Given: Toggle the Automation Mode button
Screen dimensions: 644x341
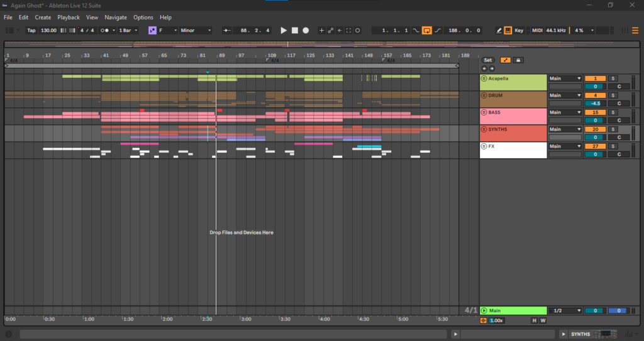Looking at the screenshot, I should click(505, 60).
